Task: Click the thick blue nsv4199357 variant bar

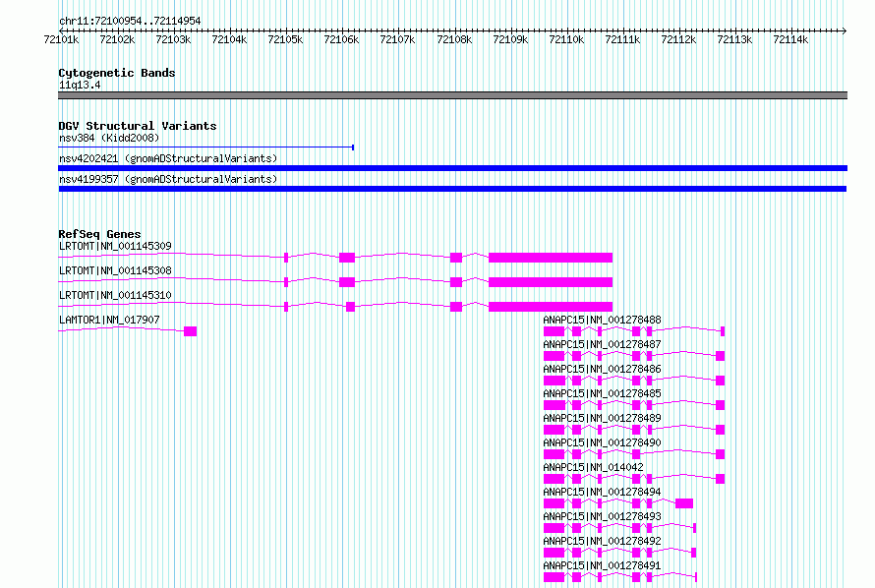Action: point(452,189)
